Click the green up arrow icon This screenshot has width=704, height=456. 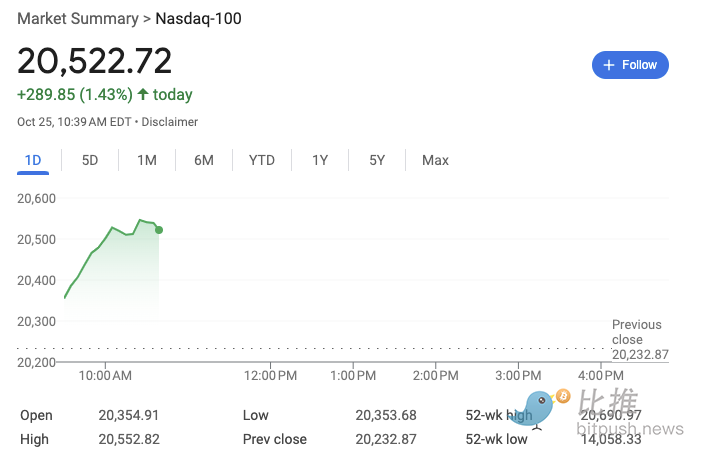[143, 95]
